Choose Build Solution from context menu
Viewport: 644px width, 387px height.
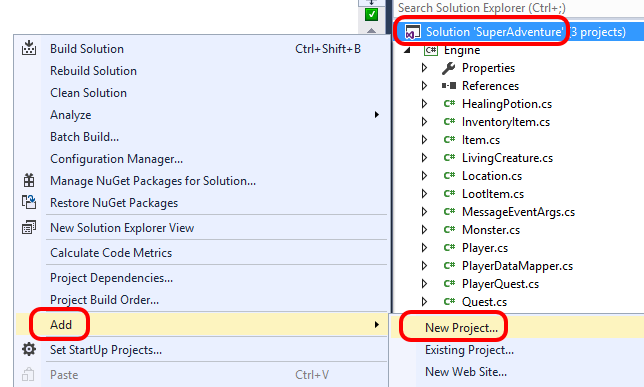pyautogui.click(x=201, y=48)
